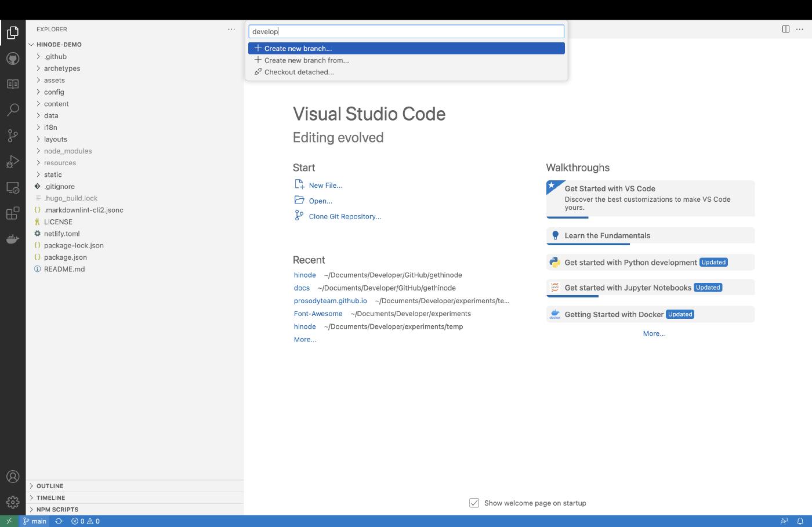The image size is (812, 527).
Task: Open the Remote Explorer view
Action: point(13,188)
